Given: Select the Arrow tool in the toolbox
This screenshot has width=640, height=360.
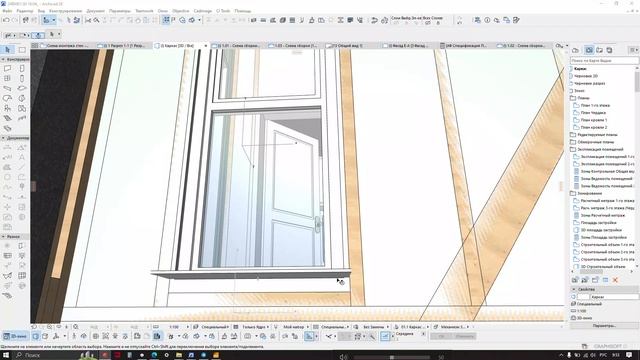Looking at the screenshot, I should click(x=7, y=50).
